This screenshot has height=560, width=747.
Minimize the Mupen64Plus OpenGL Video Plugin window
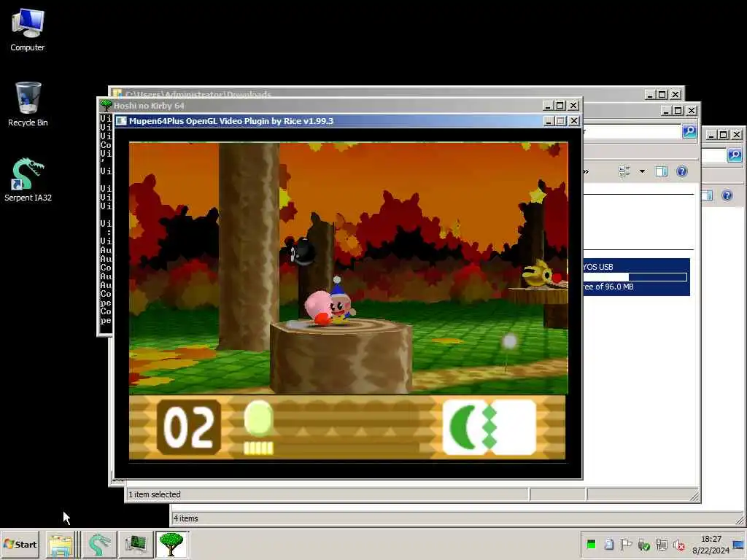click(549, 121)
